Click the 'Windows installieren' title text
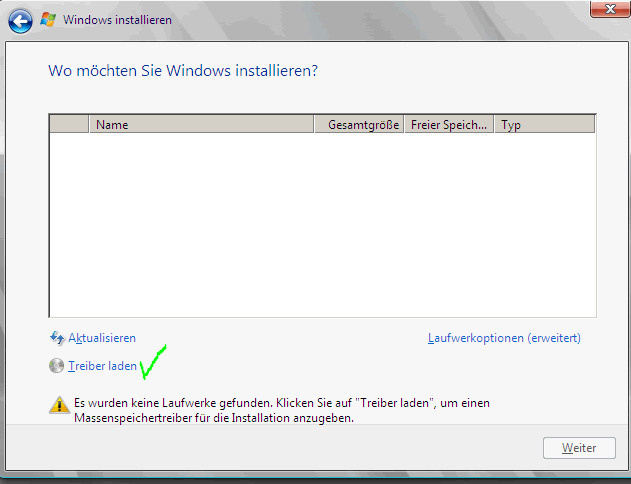The width and height of the screenshot is (631, 484). (x=117, y=20)
